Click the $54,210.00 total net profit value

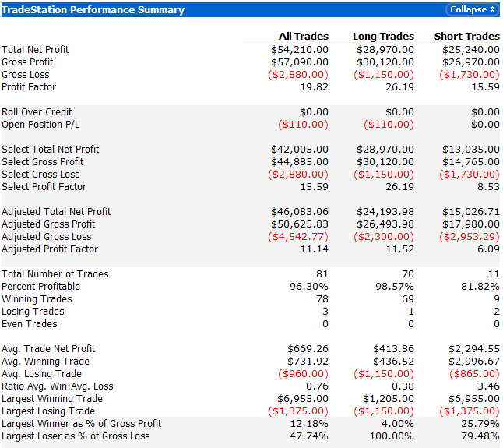coord(300,50)
